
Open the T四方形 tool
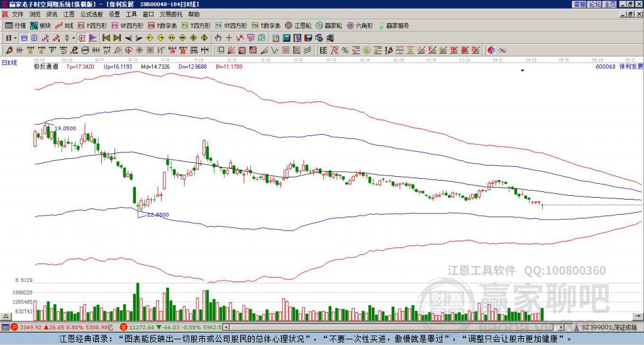pos(196,25)
